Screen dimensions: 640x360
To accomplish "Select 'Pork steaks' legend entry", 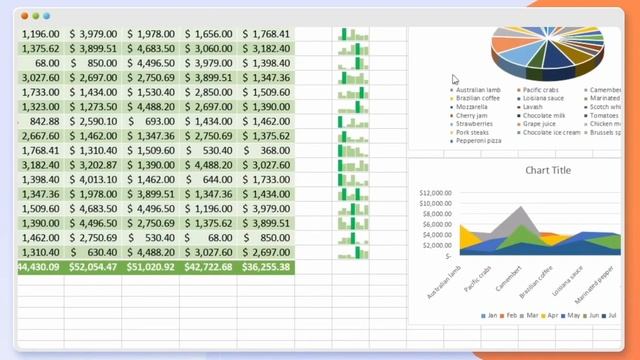I will [469, 132].
